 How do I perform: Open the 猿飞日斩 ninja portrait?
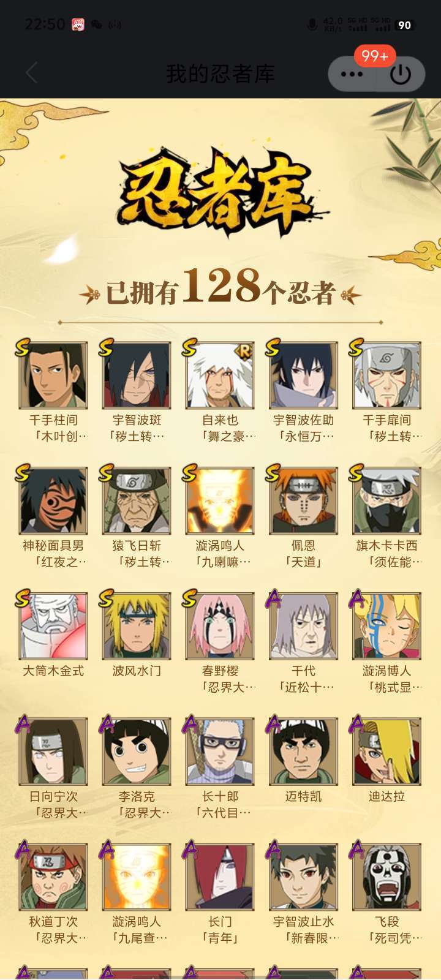[137, 500]
